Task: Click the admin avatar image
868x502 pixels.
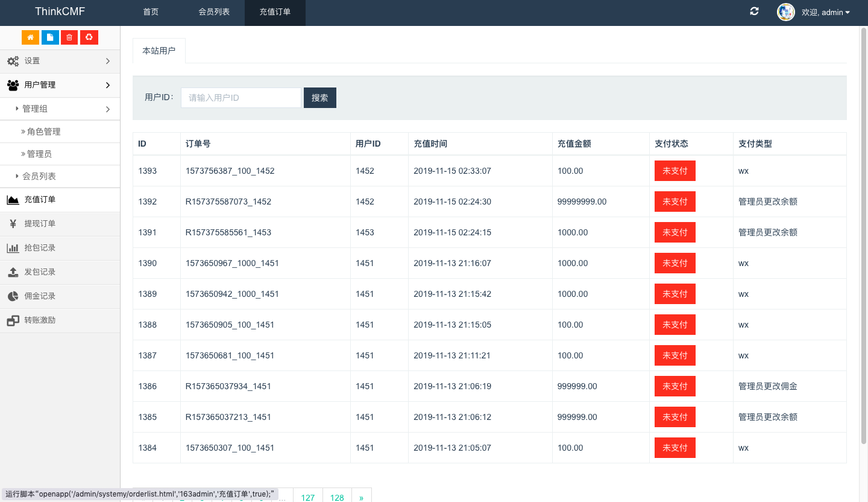Action: tap(786, 12)
